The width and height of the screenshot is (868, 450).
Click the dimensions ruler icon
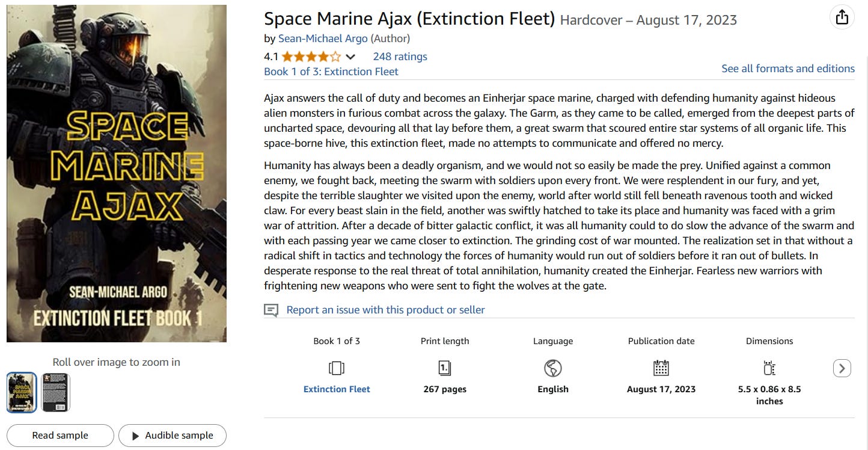tap(769, 368)
